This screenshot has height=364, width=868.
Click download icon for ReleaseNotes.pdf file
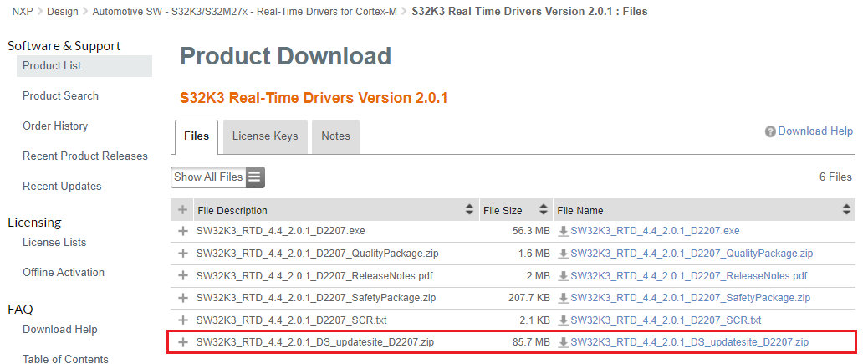tap(564, 276)
